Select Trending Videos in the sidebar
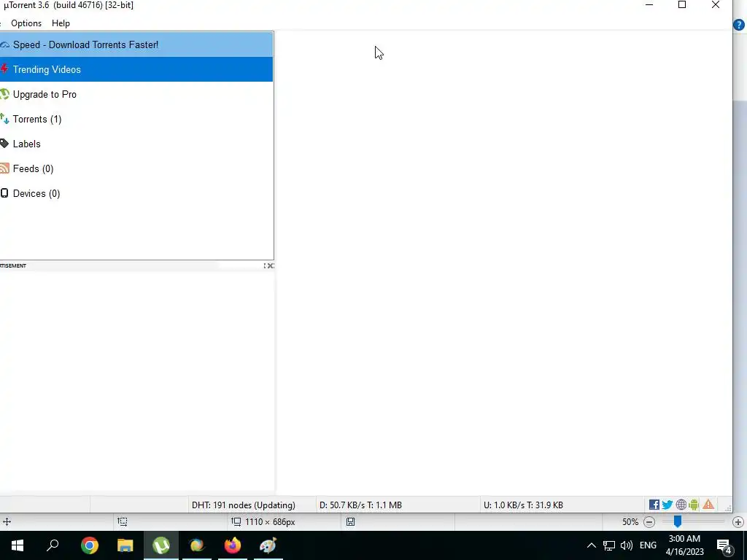 pos(136,69)
